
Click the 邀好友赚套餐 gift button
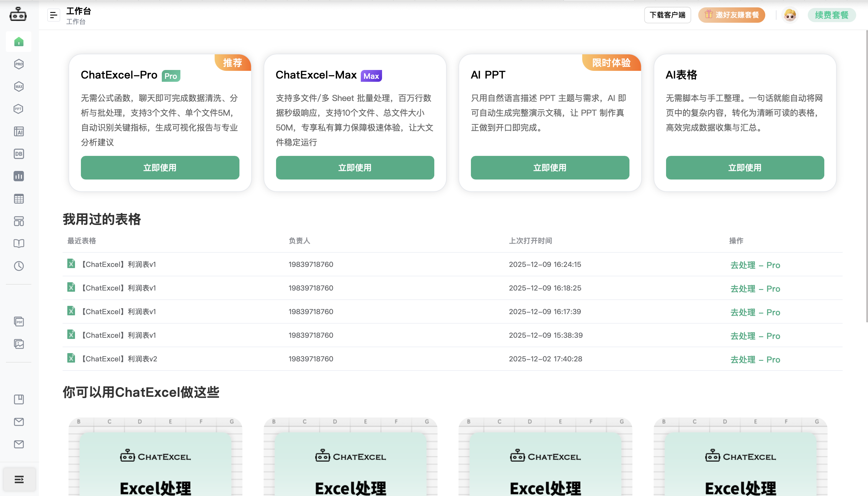731,15
